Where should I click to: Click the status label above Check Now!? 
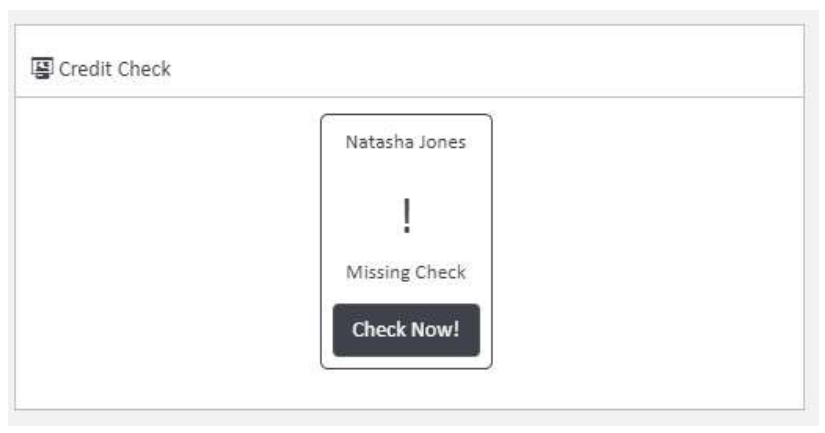click(406, 272)
